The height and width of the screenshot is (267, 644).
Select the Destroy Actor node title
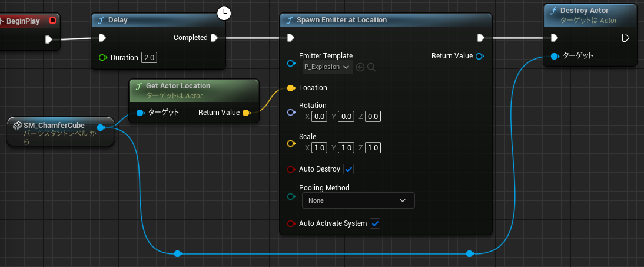[585, 10]
